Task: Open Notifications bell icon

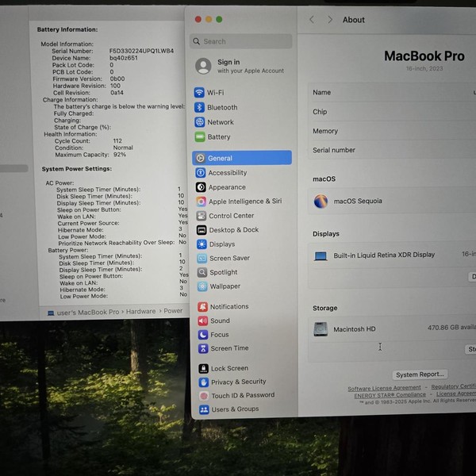Action: 202,306
